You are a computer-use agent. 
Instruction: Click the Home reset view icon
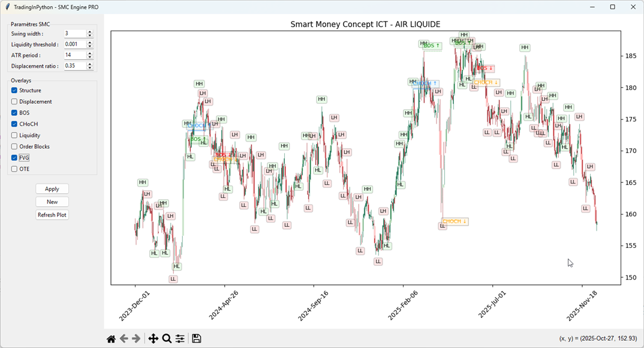point(111,339)
